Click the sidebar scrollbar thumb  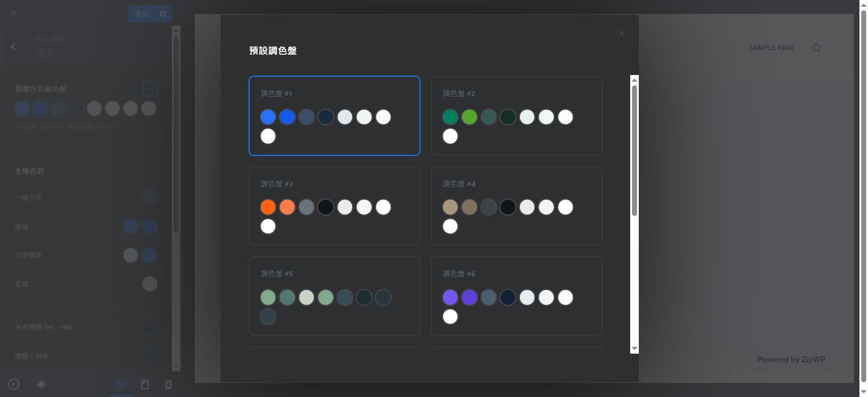coord(176,134)
